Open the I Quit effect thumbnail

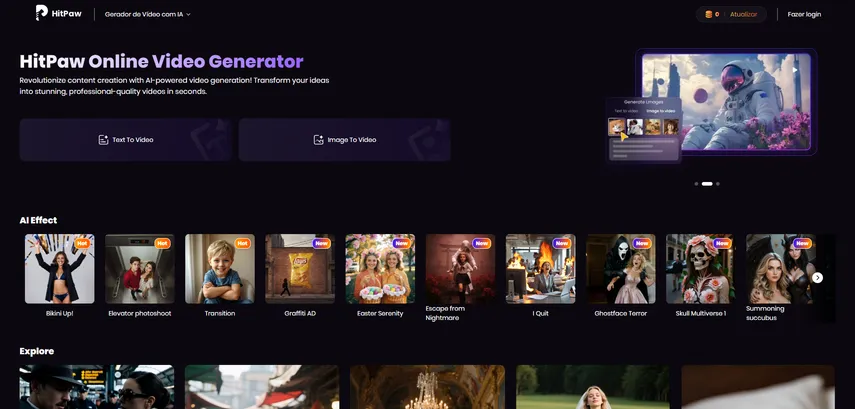tap(540, 269)
